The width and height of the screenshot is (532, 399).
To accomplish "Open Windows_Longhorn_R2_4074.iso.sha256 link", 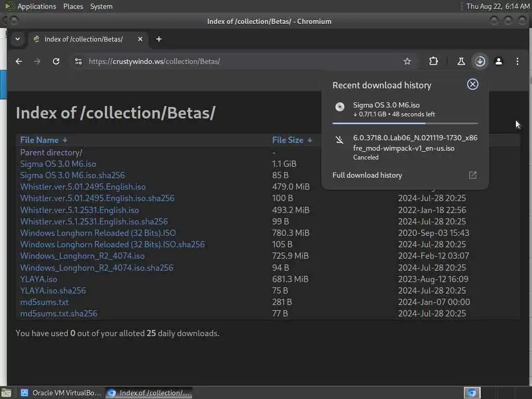I will (x=97, y=268).
